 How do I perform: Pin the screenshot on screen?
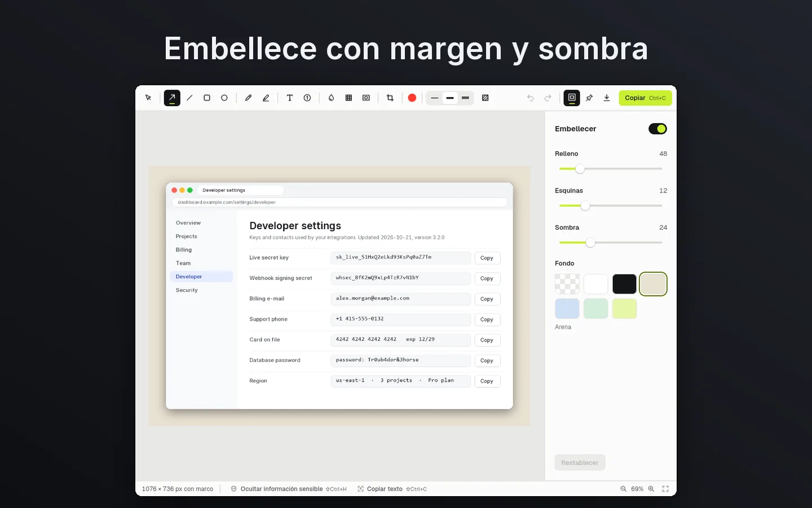pyautogui.click(x=589, y=98)
